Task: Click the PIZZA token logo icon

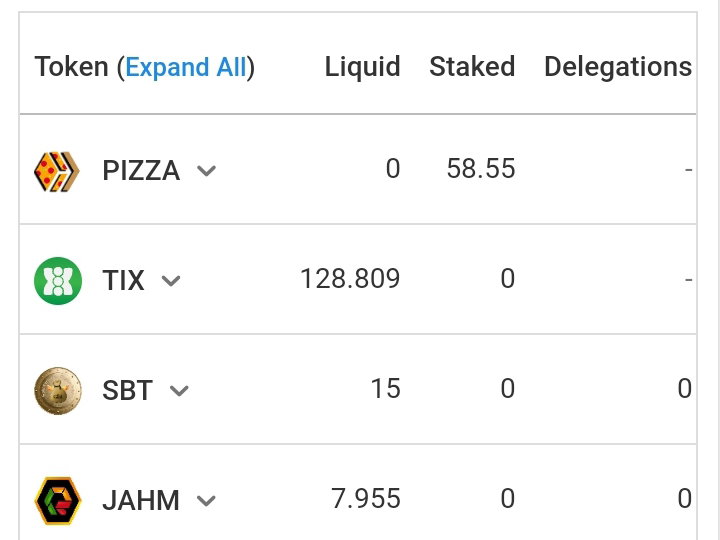Action: (57, 171)
